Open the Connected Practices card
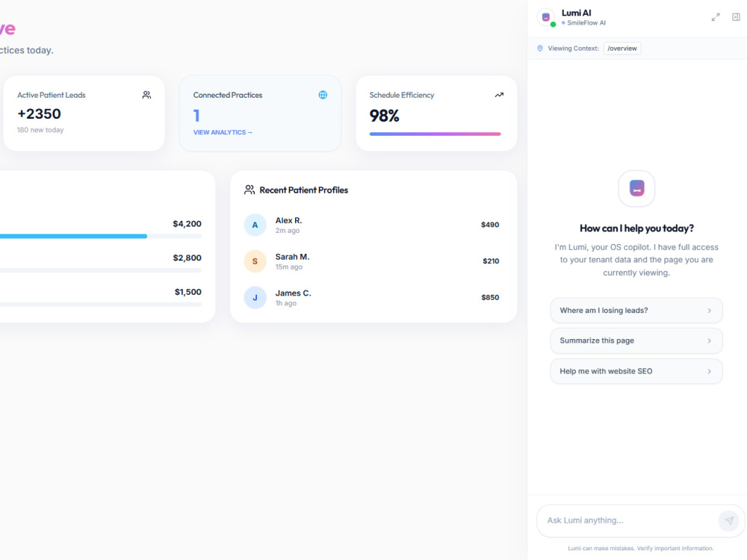This screenshot has width=747, height=560. pyautogui.click(x=260, y=113)
